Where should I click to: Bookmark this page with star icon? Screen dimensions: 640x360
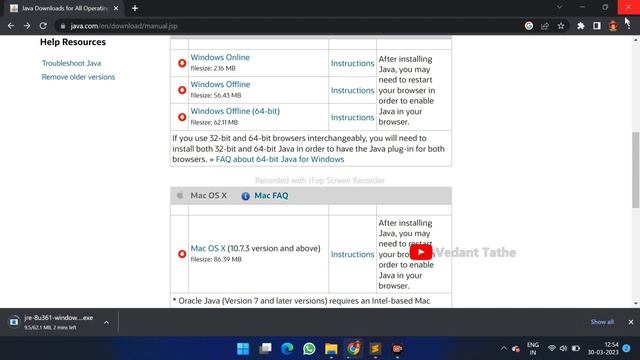tap(561, 26)
